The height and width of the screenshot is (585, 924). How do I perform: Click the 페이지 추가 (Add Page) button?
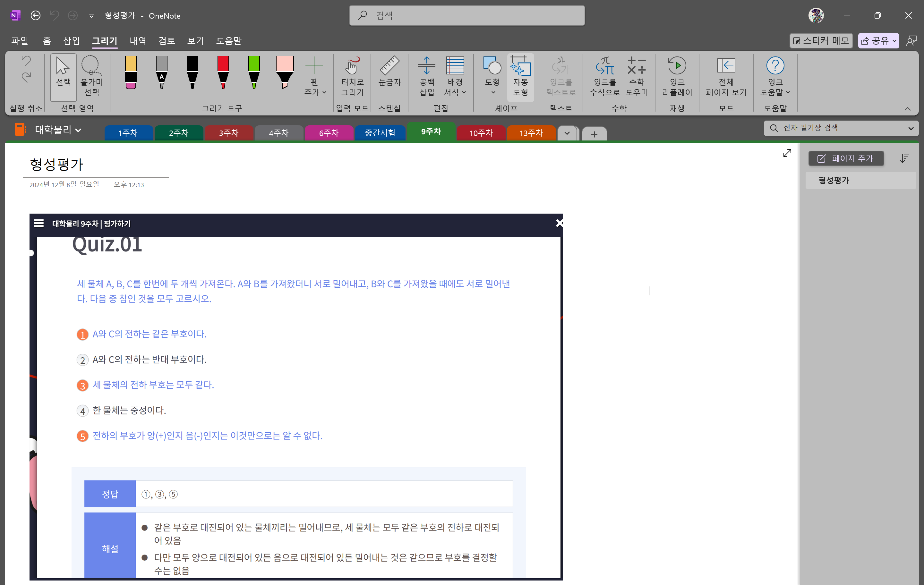tap(846, 158)
